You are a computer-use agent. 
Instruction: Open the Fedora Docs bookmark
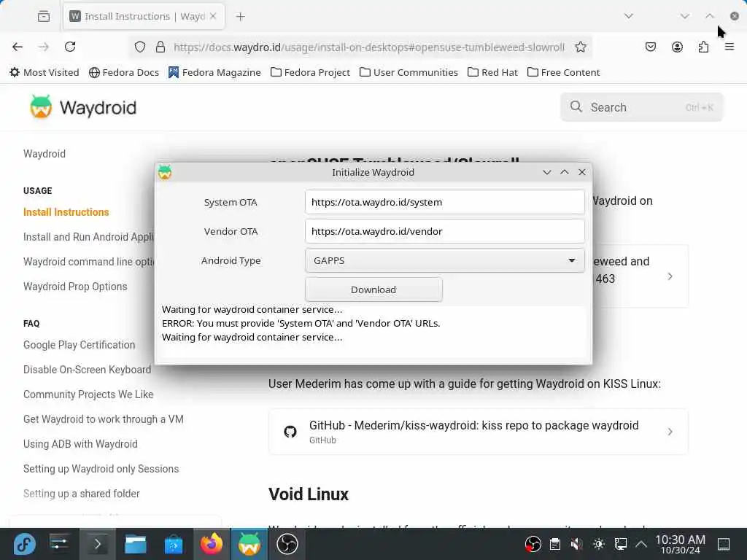pos(124,72)
